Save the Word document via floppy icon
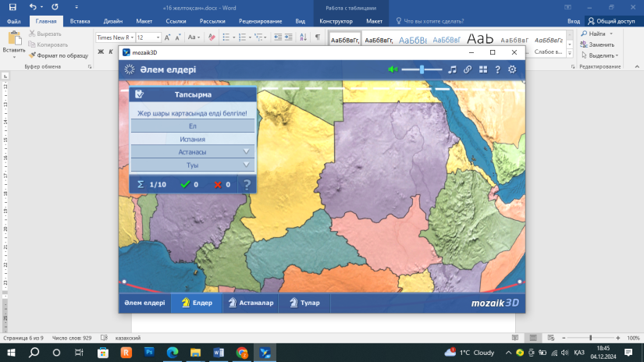 click(x=12, y=7)
